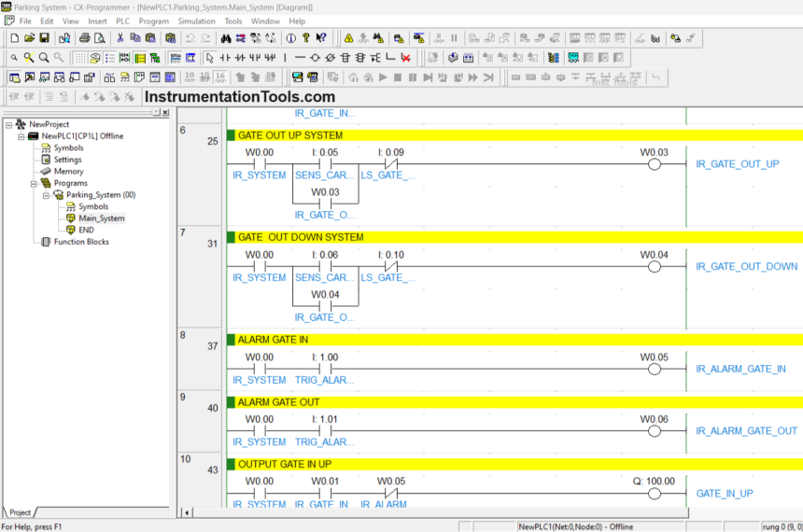Open the Simulation menu
The width and height of the screenshot is (803, 532).
coord(196,21)
